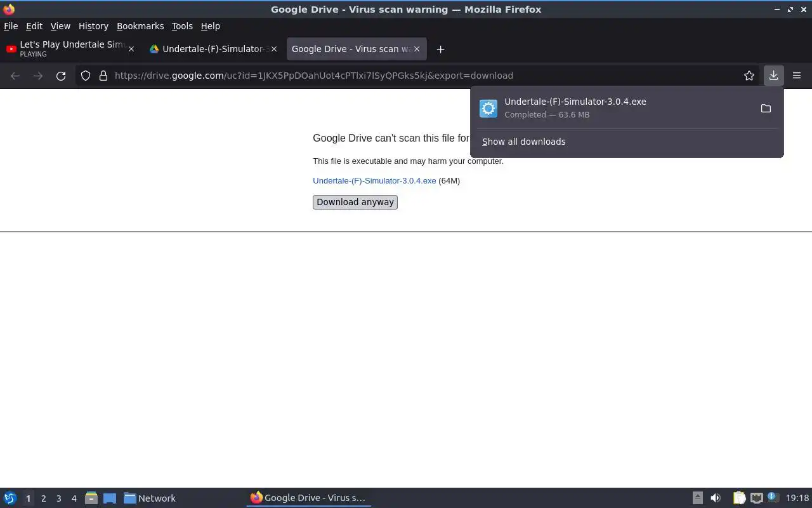Image resolution: width=812 pixels, height=508 pixels.
Task: Open the Firefox hamburger menu
Action: 797,76
